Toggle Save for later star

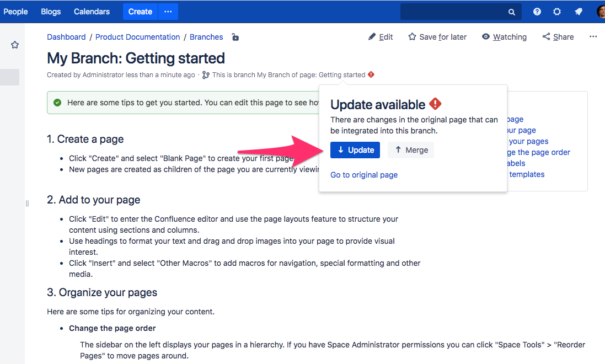point(437,37)
